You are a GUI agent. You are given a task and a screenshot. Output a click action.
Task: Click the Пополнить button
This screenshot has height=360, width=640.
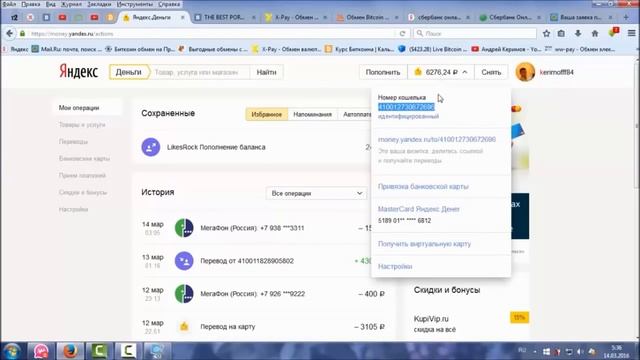383,72
